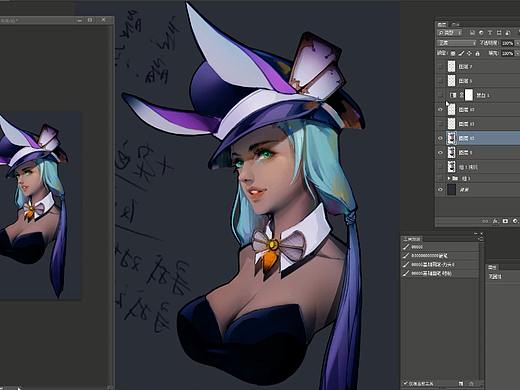This screenshot has width=520, height=390.
Task: Enable the pixel layer filter icon
Action: click(472, 33)
